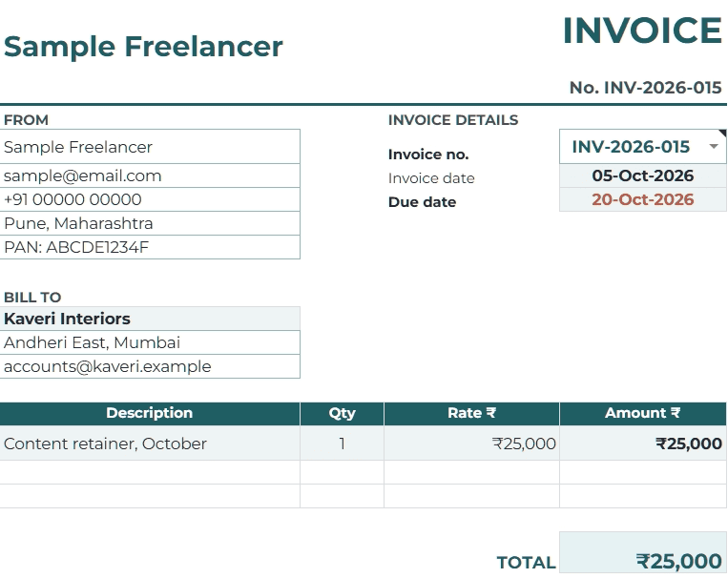Click the large INVOICE title
This screenshot has width=728, height=578.
tap(642, 31)
